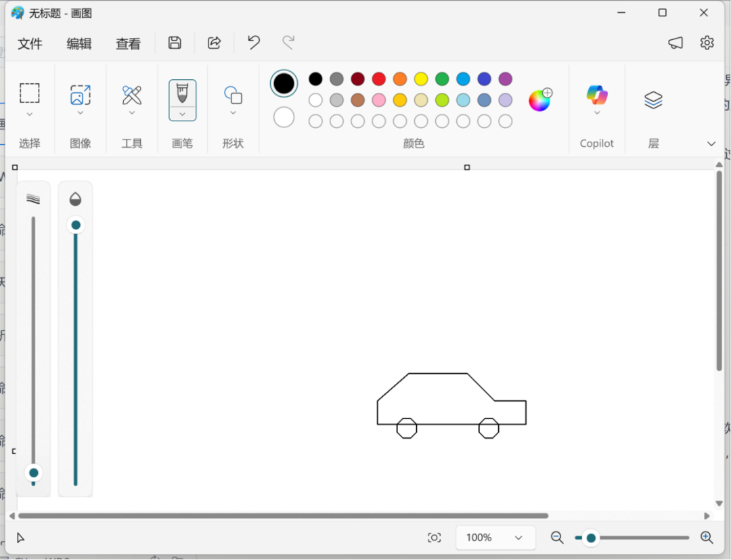Select the Brush (画笔) tool icon
731x560 pixels.
click(x=182, y=93)
